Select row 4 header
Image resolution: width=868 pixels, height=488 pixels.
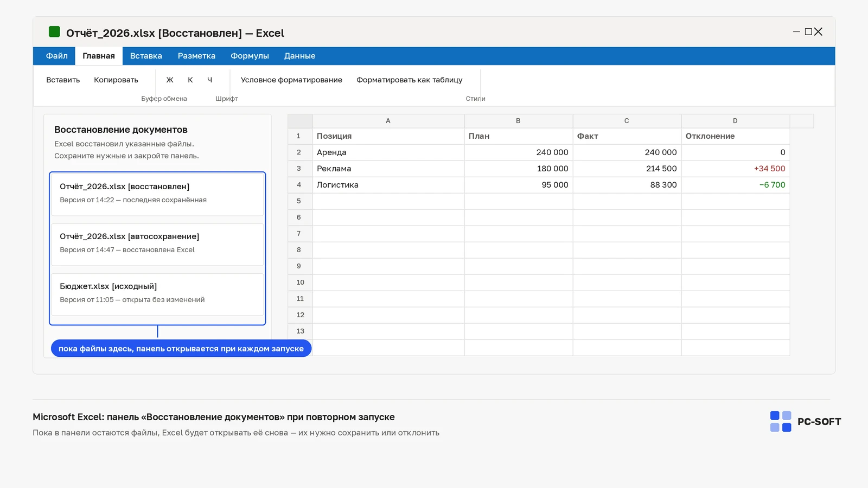click(x=299, y=185)
